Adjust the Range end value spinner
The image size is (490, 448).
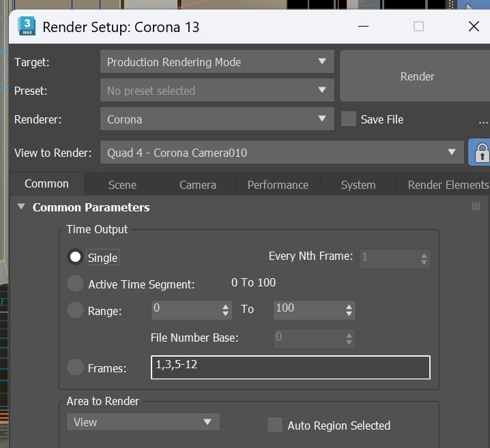click(349, 310)
